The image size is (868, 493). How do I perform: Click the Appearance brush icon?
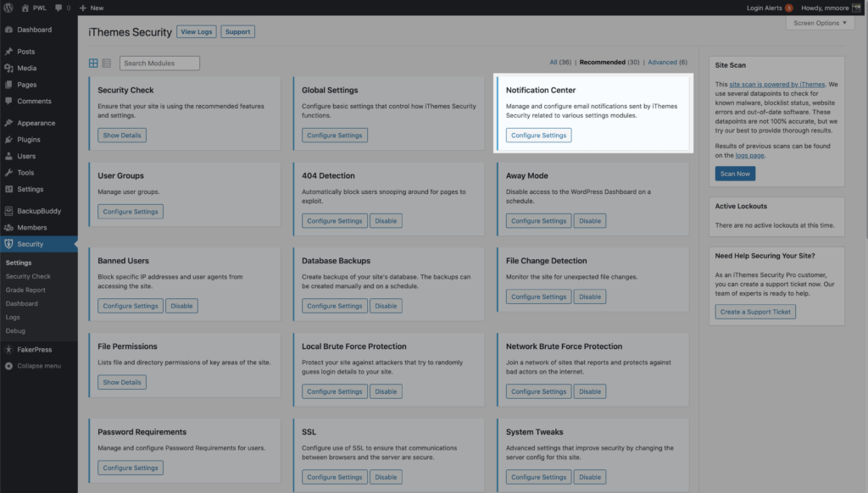pos(8,123)
